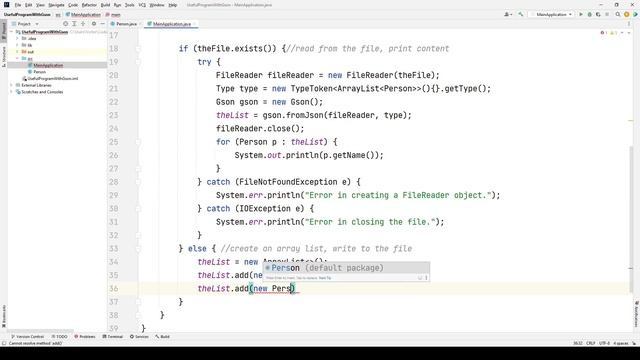The height and width of the screenshot is (360, 640).
Task: Run MainApplication with the green play button
Action: 581,14
